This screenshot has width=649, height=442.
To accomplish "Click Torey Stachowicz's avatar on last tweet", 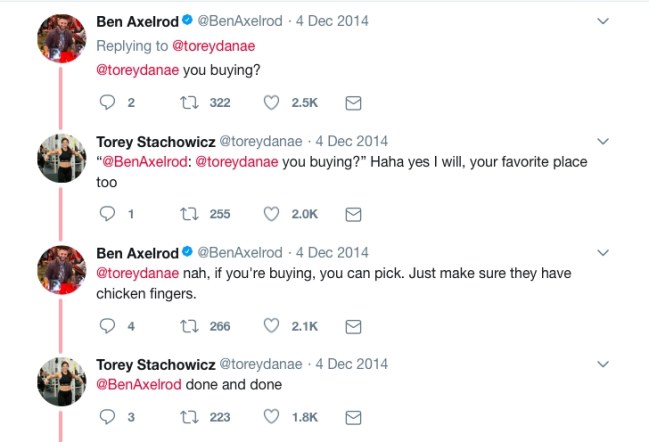I will tap(60, 380).
